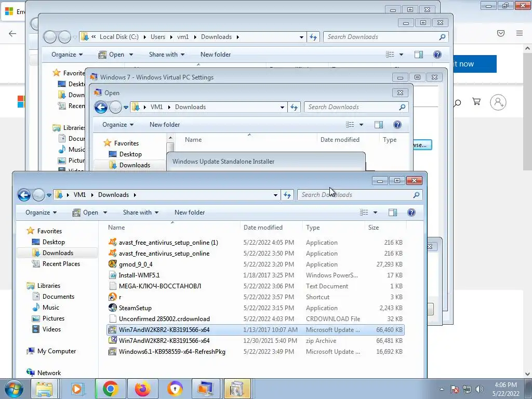Open account sign-in icon on Microsoft page

coord(498,102)
